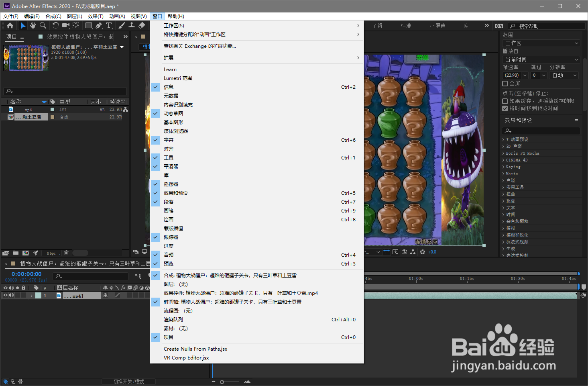Screen dimensions: 588x386
Task: Open 效果和预设 panel menu icon
Action: [576, 120]
